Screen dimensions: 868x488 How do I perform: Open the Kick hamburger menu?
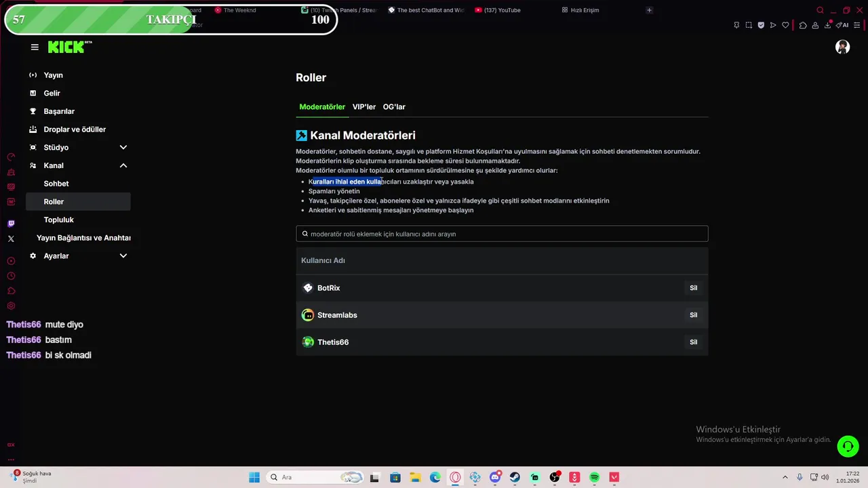click(x=35, y=47)
